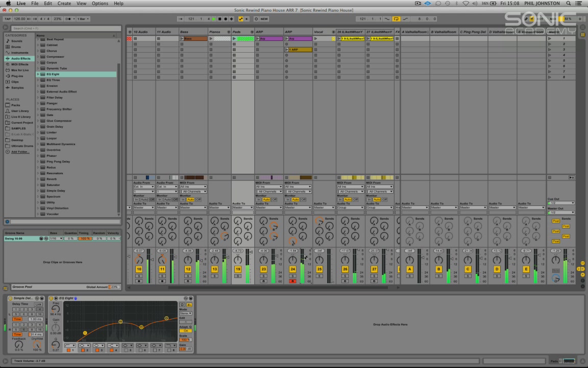Mute track 23 via its activator
This screenshot has height=368, width=588.
[263, 269]
